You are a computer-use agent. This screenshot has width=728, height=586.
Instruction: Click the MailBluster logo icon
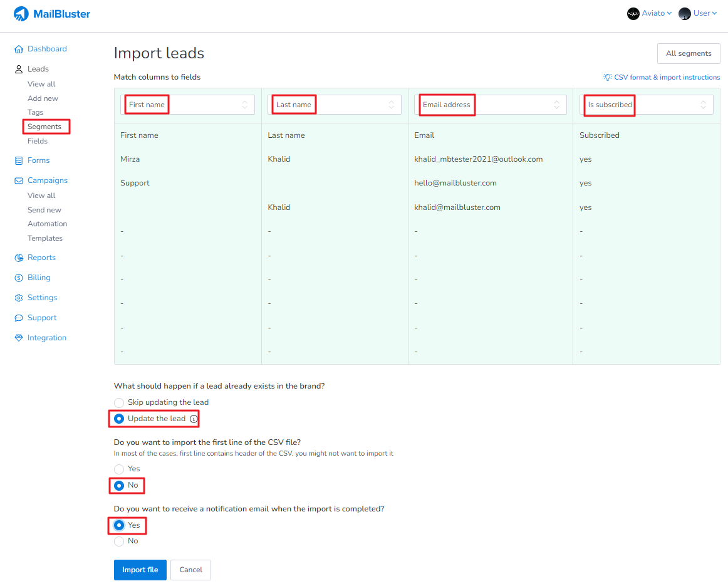click(21, 14)
